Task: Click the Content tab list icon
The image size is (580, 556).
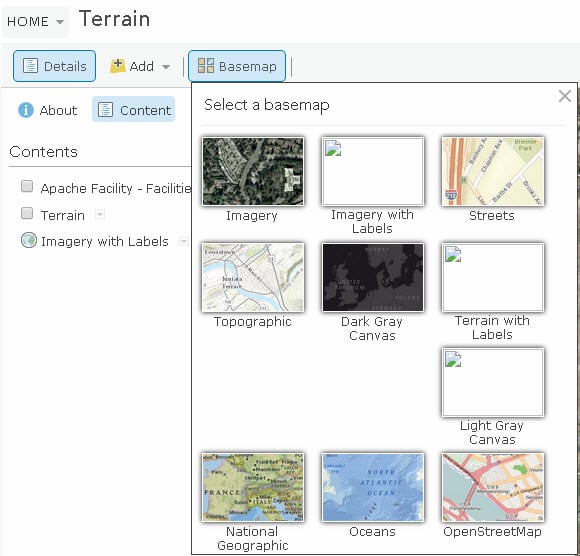Action: tap(105, 110)
